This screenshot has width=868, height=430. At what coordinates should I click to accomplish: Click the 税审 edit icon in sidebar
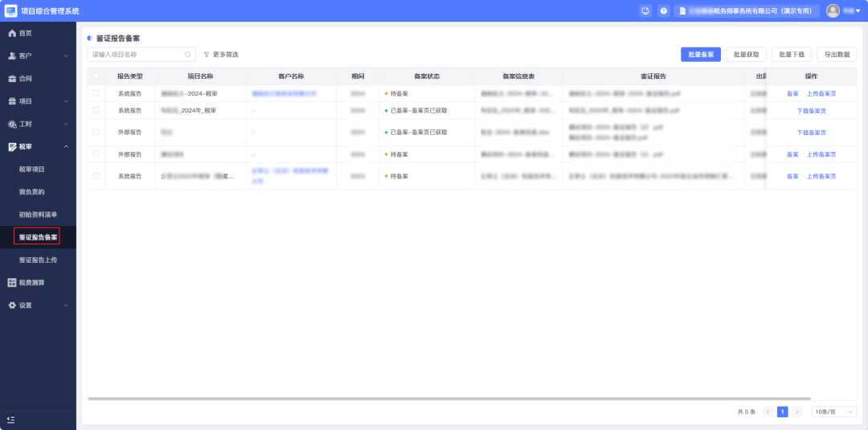pyautogui.click(x=11, y=146)
